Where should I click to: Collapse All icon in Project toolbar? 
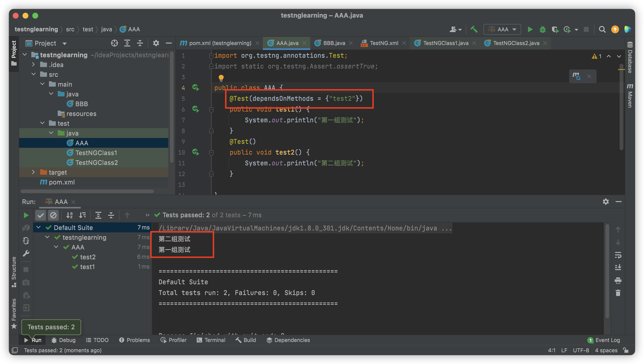140,43
